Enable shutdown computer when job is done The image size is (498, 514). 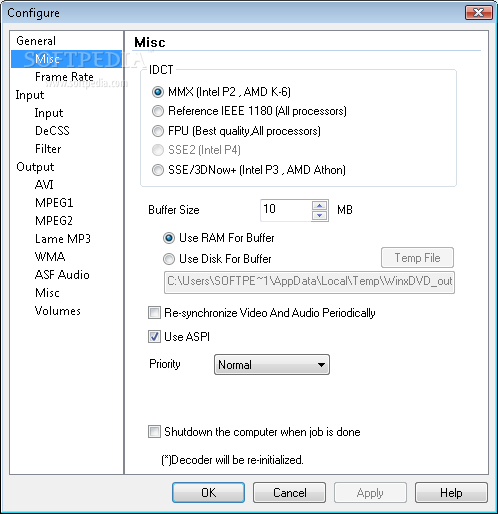pyautogui.click(x=154, y=432)
